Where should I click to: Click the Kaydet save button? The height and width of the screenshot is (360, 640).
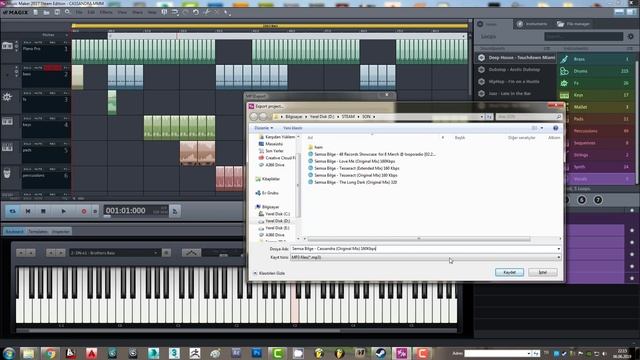[x=509, y=272]
